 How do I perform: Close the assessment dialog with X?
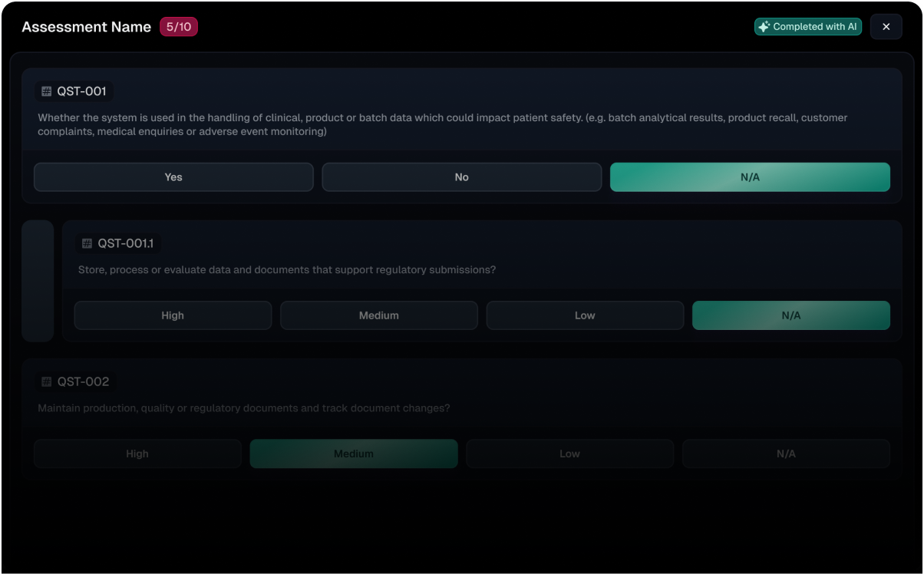[x=886, y=27]
